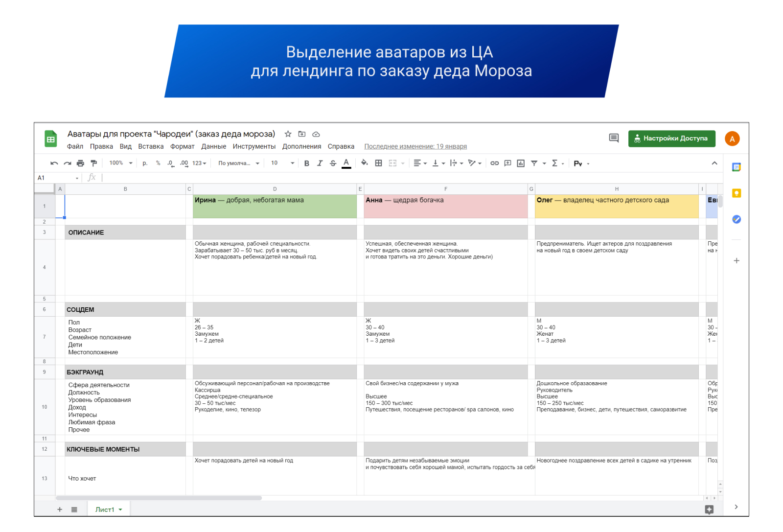Viewport: 783px width, 532px height.
Task: Open the Данные menu
Action: (214, 146)
